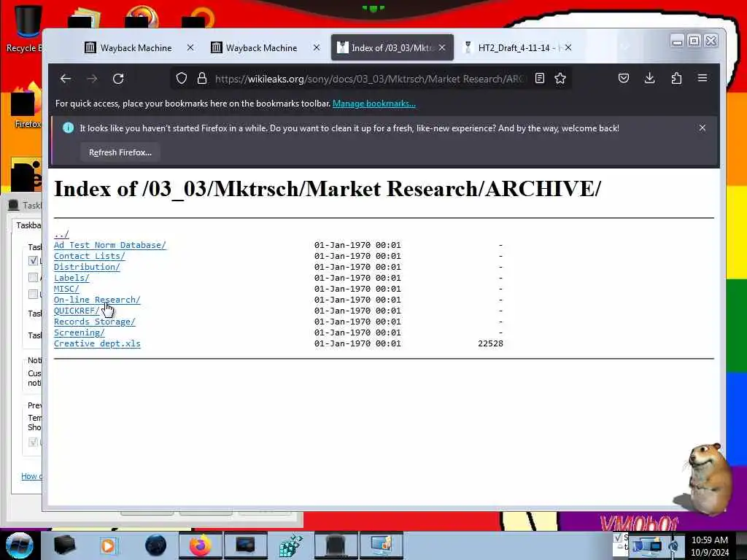Open the Save to Pocket button
This screenshot has width=747, height=560.
pos(624,78)
